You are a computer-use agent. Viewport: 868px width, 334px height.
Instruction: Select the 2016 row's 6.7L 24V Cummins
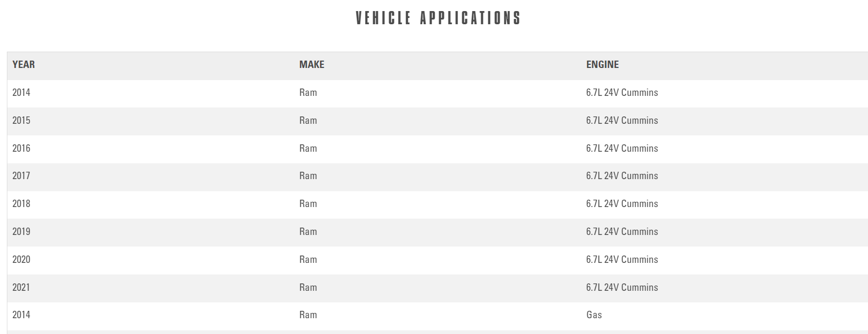coord(622,149)
